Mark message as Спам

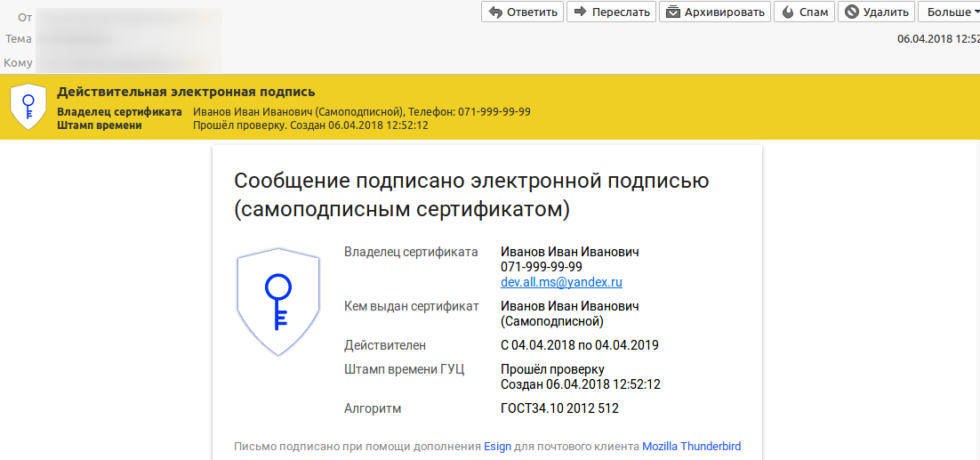pos(805,12)
